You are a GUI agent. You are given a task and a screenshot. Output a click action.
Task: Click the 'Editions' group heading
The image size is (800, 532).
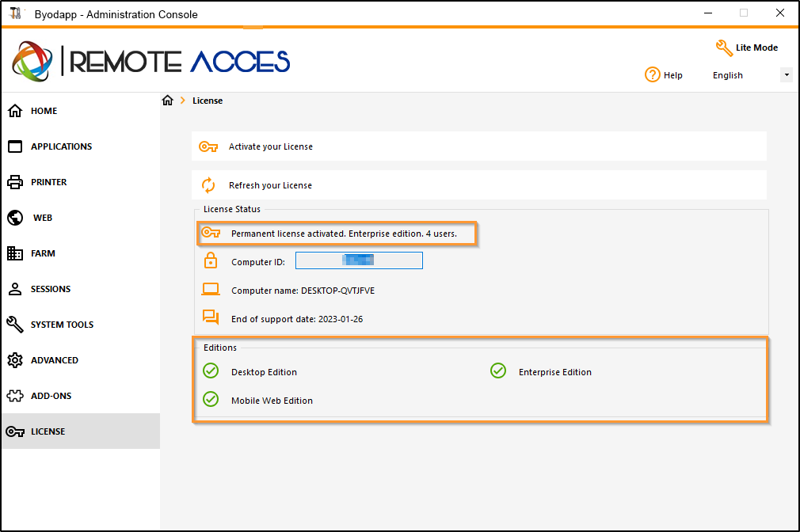click(220, 348)
